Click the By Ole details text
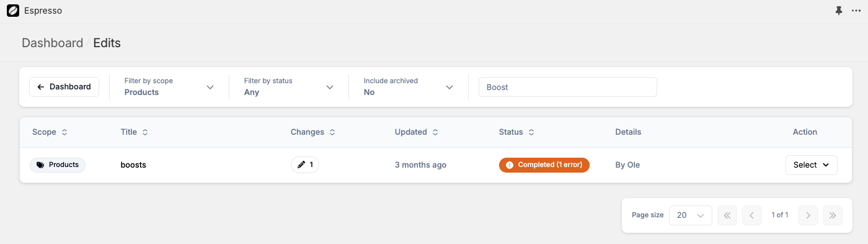868x244 pixels. tap(627, 165)
